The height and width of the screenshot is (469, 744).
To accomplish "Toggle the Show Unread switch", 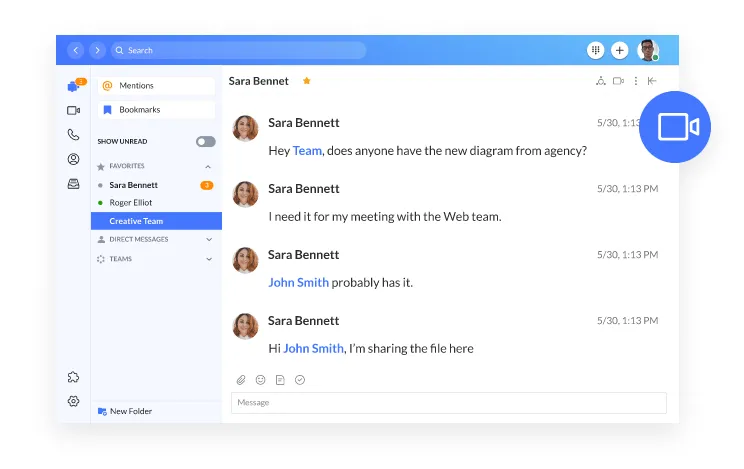I will [205, 142].
